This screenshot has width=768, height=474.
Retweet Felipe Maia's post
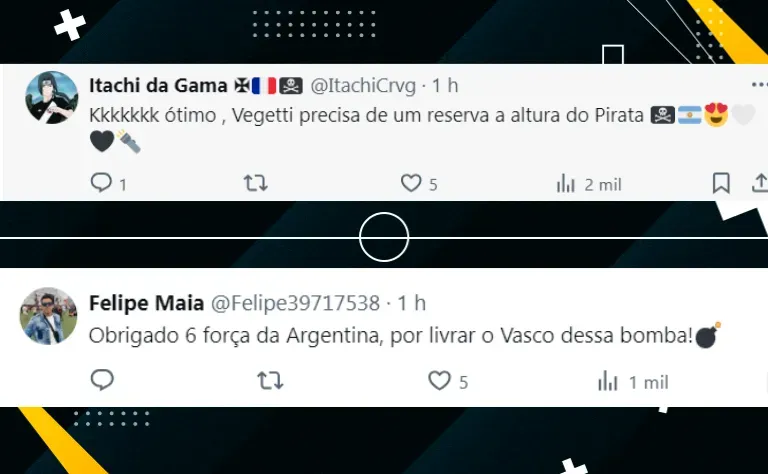270,380
